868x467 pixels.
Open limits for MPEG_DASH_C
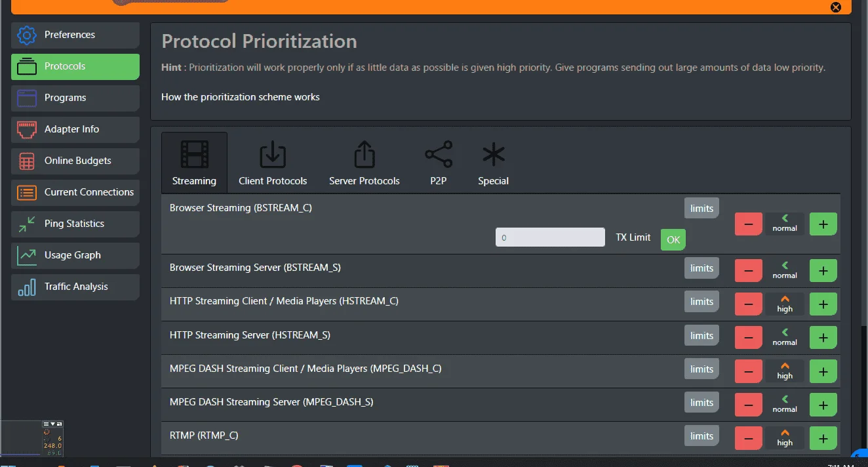point(701,369)
